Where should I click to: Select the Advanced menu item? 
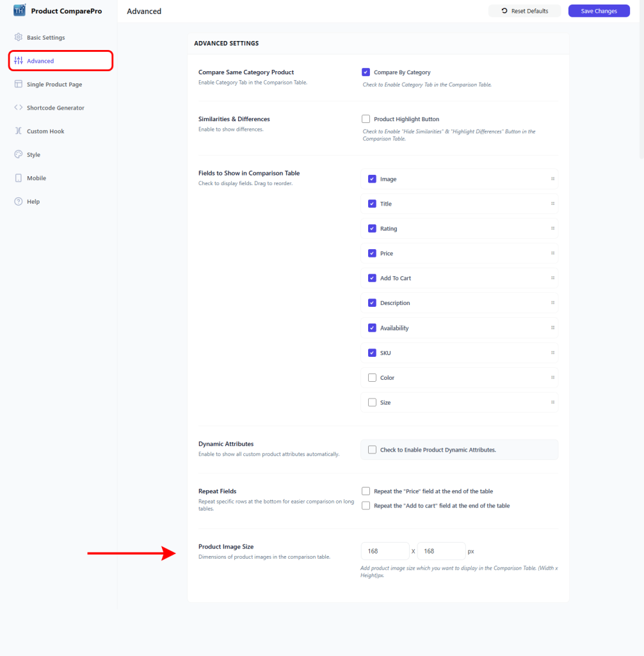(61, 61)
